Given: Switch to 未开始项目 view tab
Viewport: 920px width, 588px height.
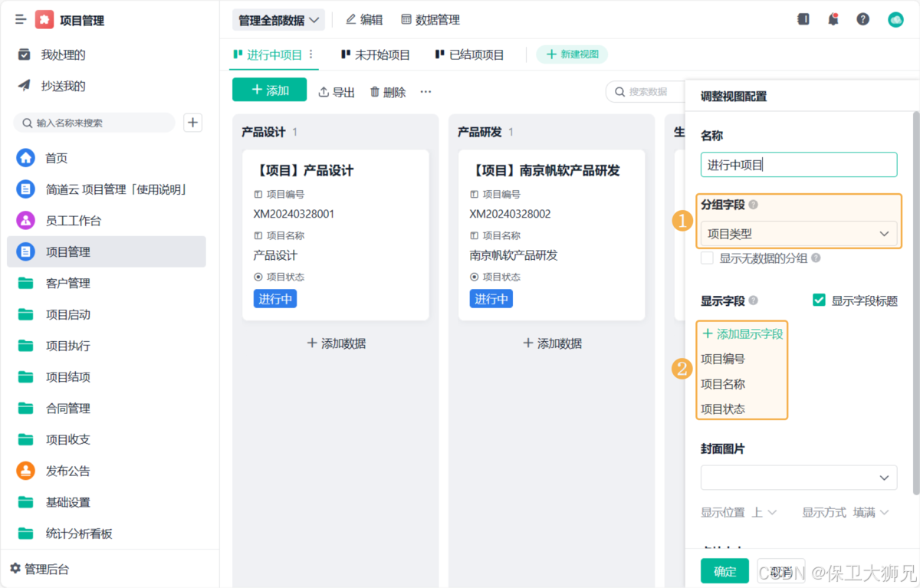Looking at the screenshot, I should [376, 54].
